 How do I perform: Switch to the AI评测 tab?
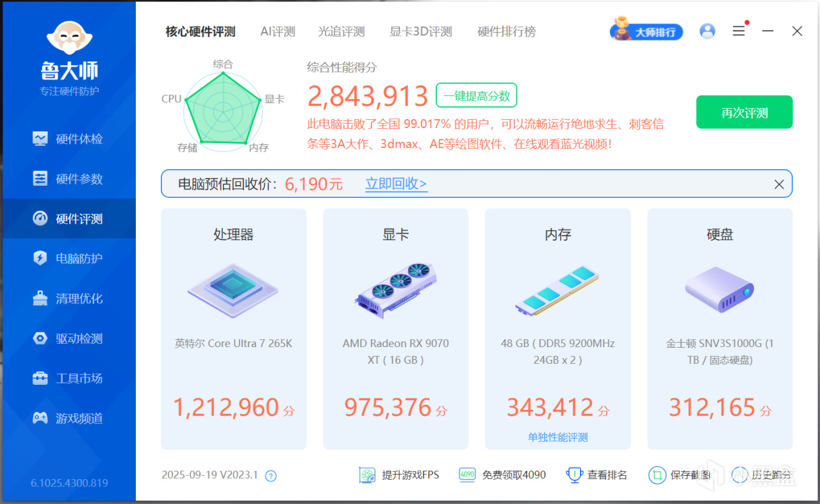277,31
